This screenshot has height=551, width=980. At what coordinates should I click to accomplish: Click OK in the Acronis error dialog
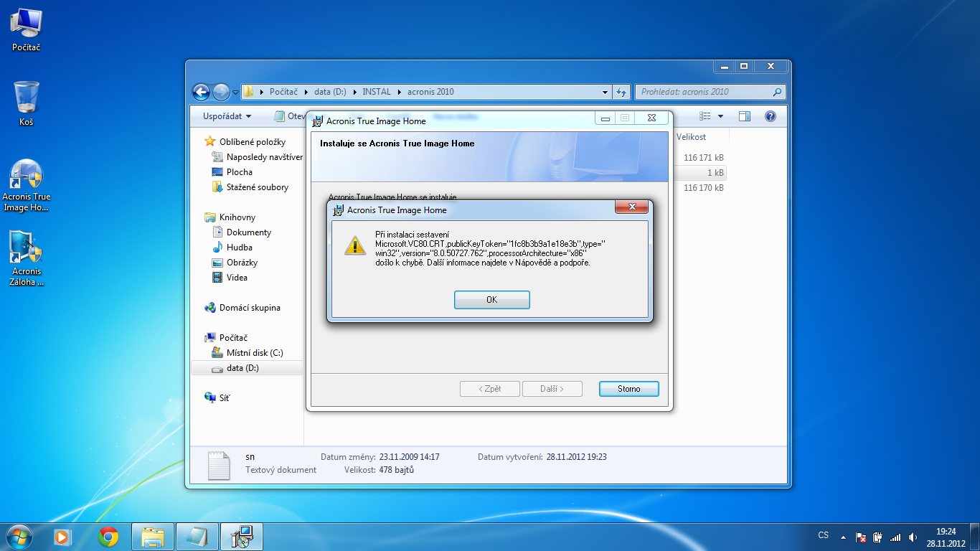coord(492,300)
